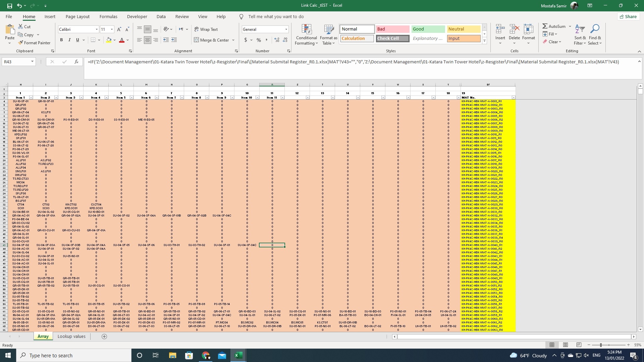644x362 pixels.
Task: Activate Format Painter
Action: coord(34,43)
